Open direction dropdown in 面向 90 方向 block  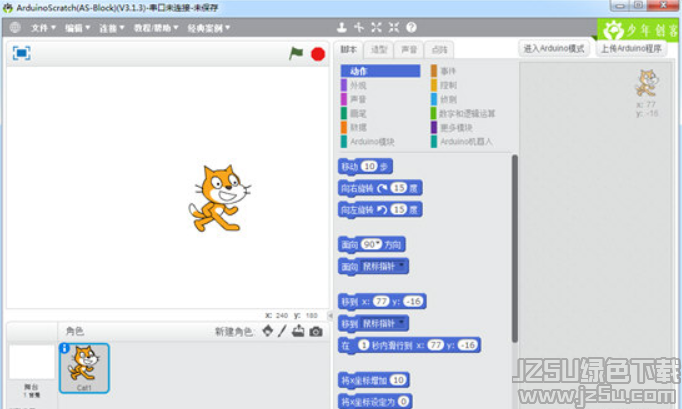click(x=379, y=243)
